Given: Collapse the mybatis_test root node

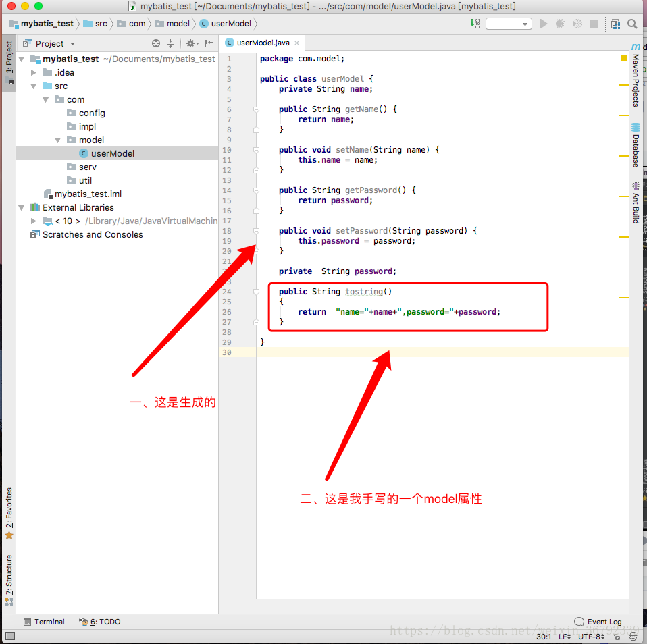Looking at the screenshot, I should (22, 59).
